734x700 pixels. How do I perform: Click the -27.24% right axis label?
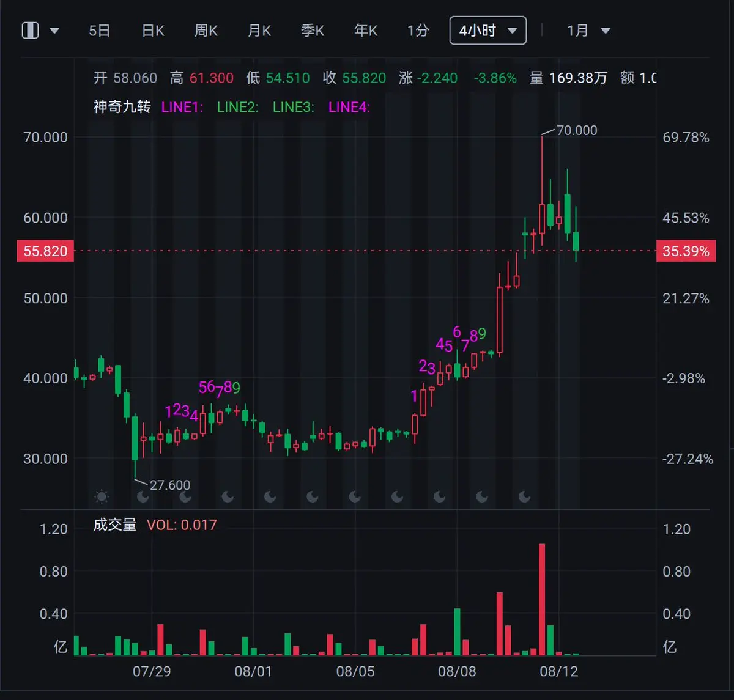[688, 459]
